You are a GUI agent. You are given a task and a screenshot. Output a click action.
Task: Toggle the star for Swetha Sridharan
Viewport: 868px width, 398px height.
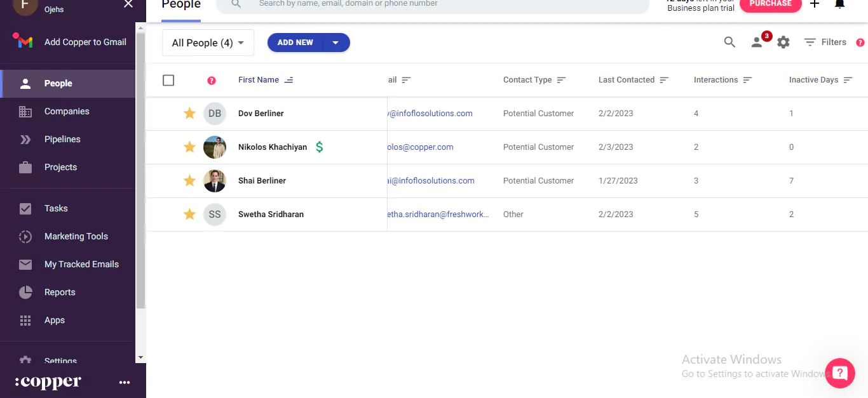pos(189,215)
